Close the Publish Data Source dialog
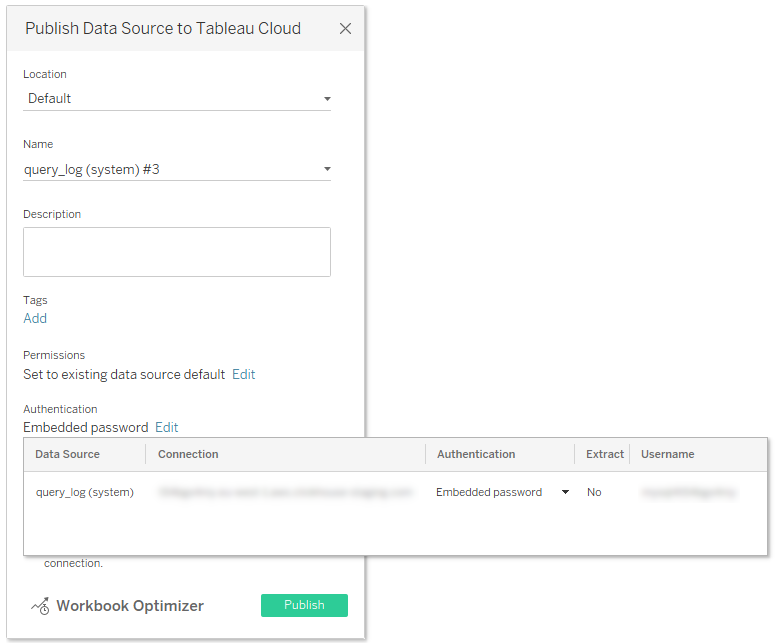 pyautogui.click(x=345, y=29)
